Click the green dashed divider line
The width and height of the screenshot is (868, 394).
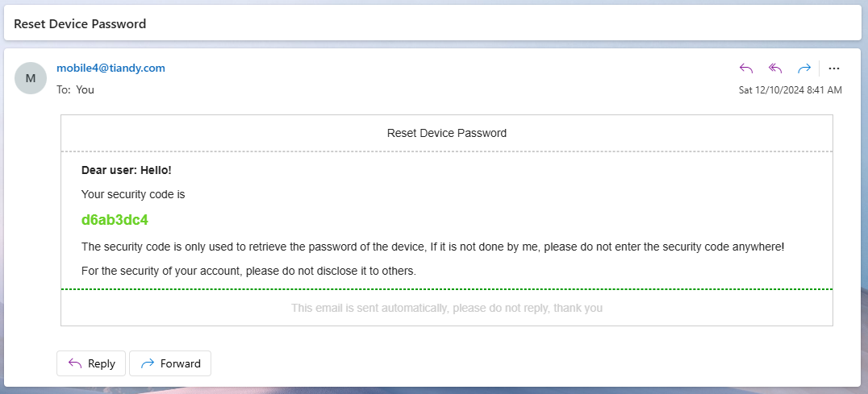tap(447, 289)
